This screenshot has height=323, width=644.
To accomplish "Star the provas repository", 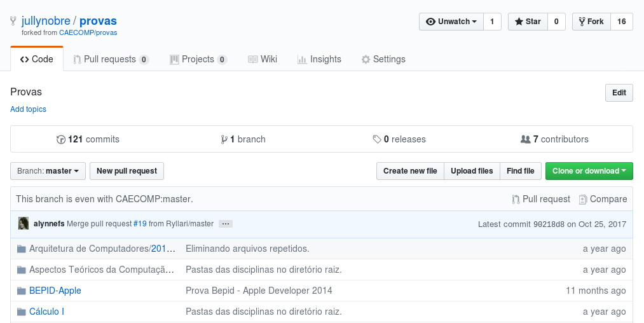I will (528, 22).
